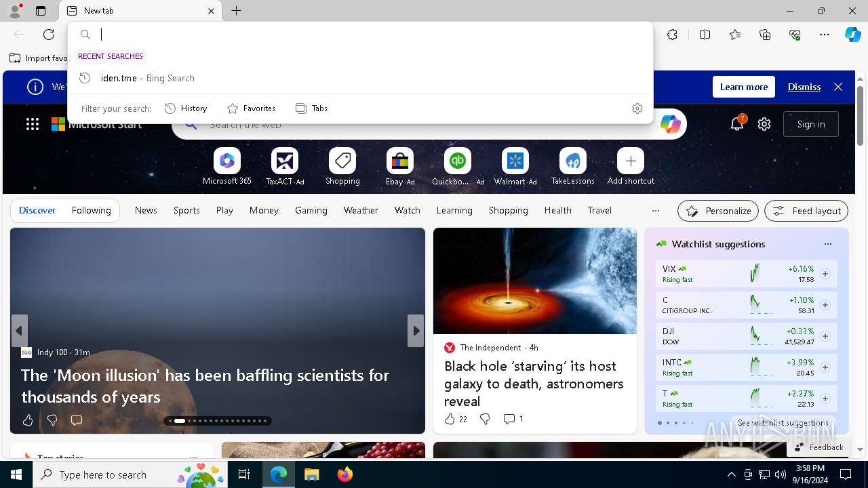
Task: Open Watchlist suggestions options menu
Action: point(827,244)
